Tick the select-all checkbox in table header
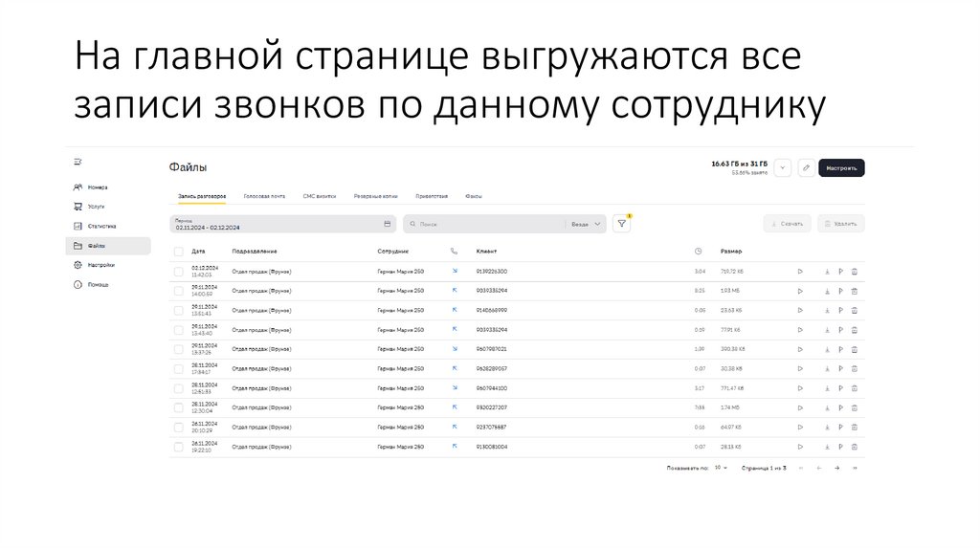This screenshot has width=980, height=549. (x=179, y=252)
